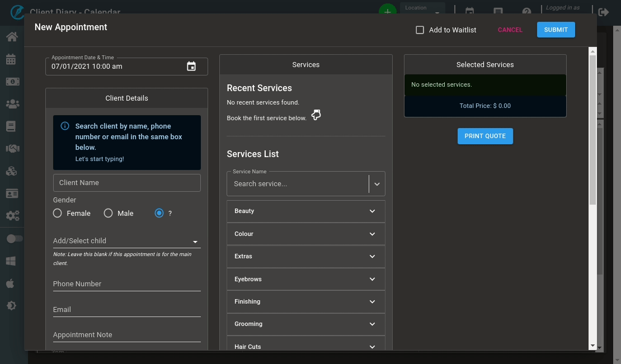Focus the Client Name input field
Viewport: 621px width, 364px height.
tap(126, 183)
